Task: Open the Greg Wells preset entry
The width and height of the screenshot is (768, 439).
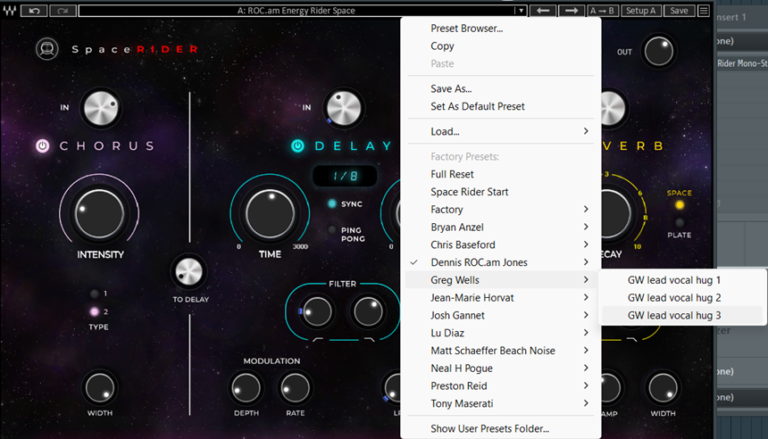Action: coord(501,280)
